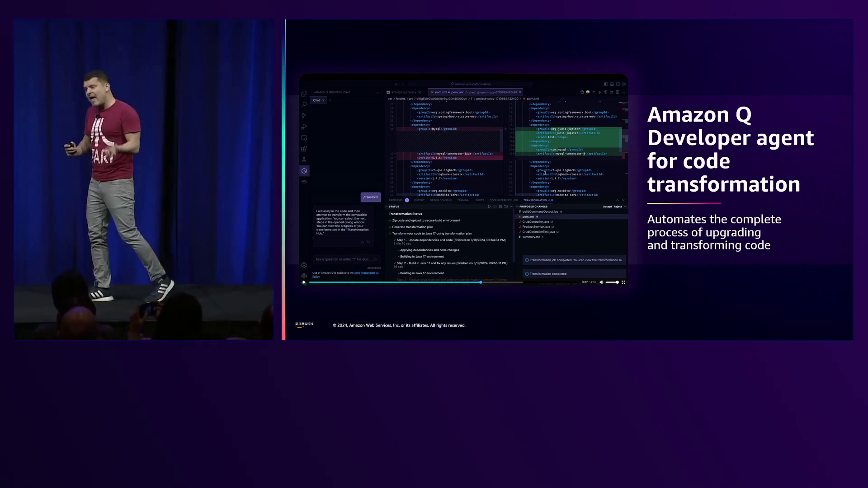The width and height of the screenshot is (868, 488).
Task: Go to the next change with the down arrow
Action: (x=599, y=92)
